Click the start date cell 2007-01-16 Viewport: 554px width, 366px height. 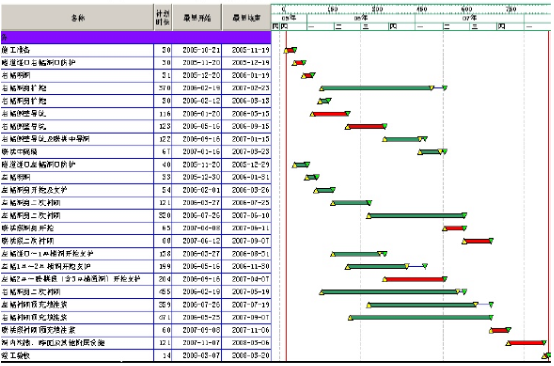point(197,152)
